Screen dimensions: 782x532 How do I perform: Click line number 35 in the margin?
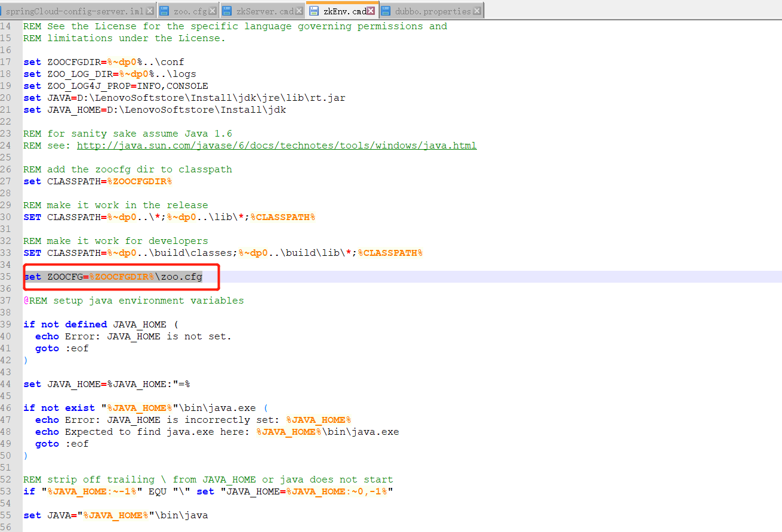click(6, 277)
